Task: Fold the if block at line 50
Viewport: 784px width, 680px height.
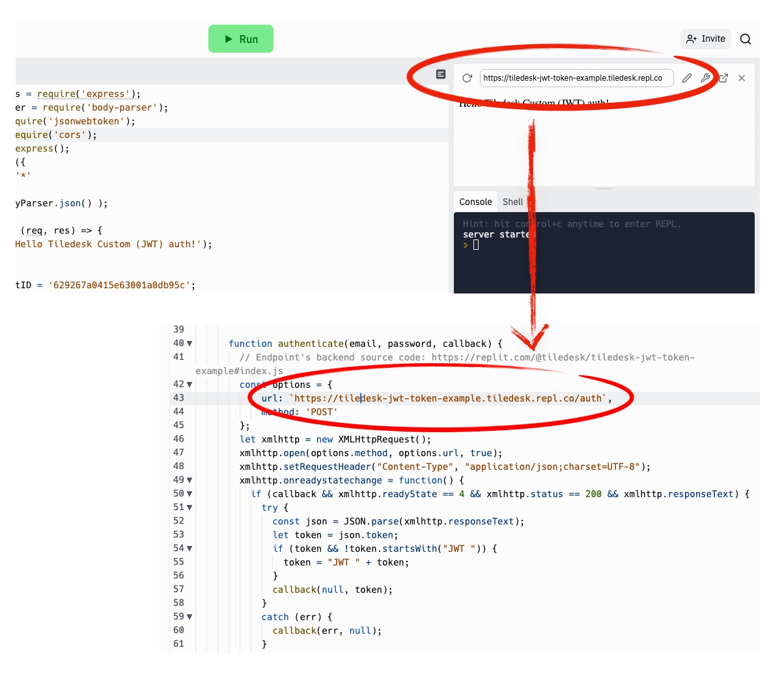Action: [x=189, y=494]
